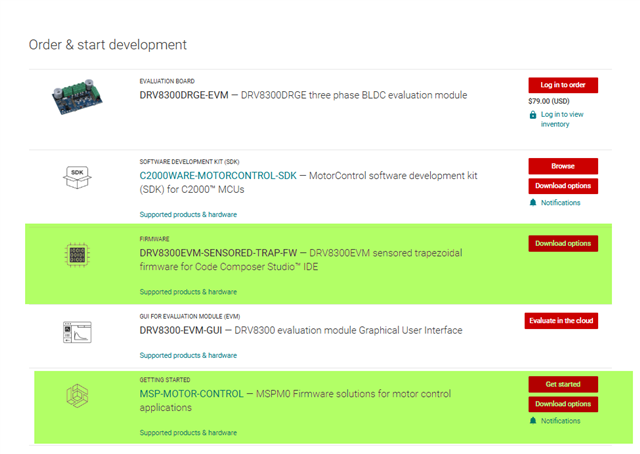Click the GUI evaluation module graph icon
Screen dimensions: 640x454
pos(77,332)
